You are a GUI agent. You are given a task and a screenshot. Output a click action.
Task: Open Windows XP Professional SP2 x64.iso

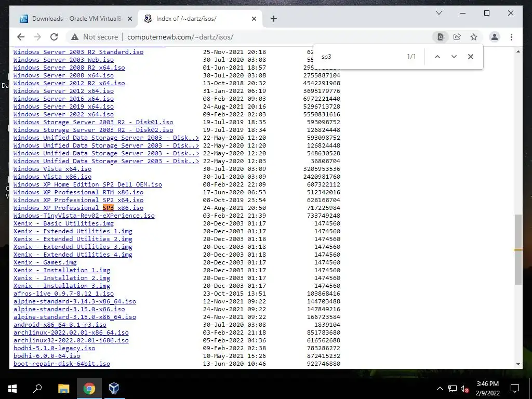coord(78,200)
